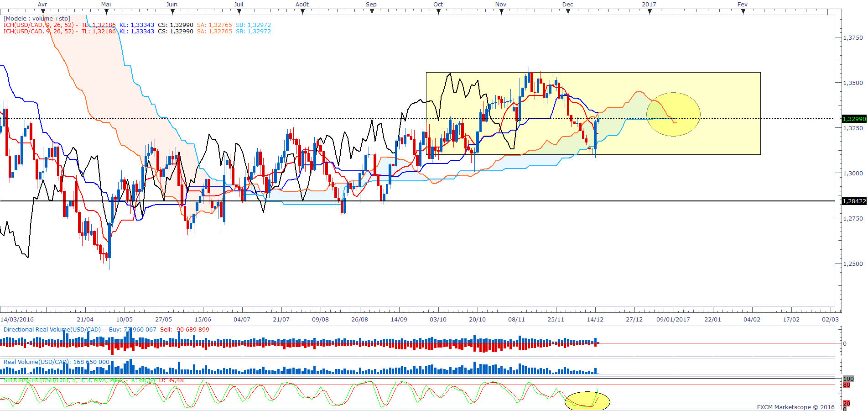The width and height of the screenshot is (868, 411).
Task: Select the yellow ellipse drawn over the Ichimoku cloud
Action: point(673,114)
